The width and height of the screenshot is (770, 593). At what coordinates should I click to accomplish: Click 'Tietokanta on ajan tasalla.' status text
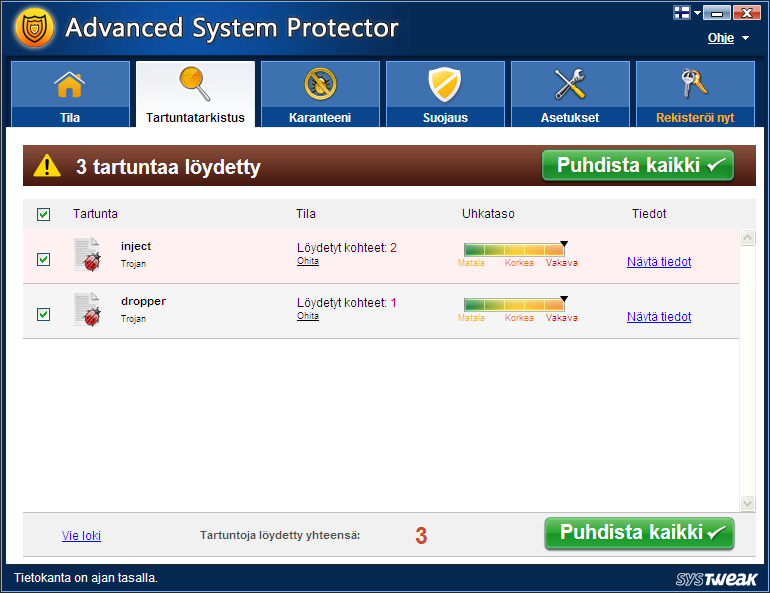(86, 578)
